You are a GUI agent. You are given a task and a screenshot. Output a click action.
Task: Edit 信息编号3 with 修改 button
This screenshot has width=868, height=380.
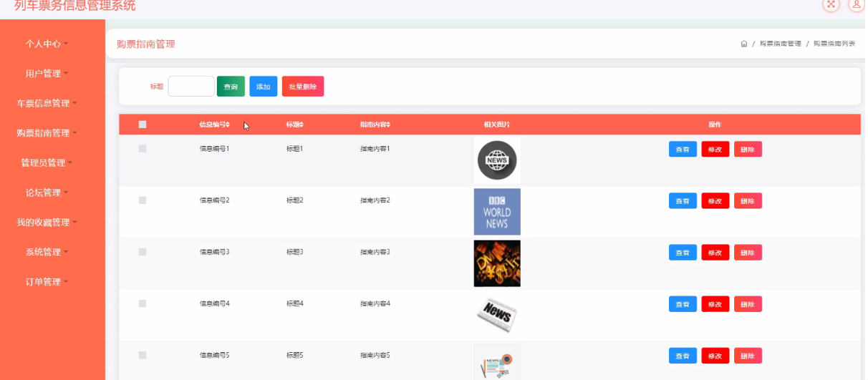tap(715, 253)
